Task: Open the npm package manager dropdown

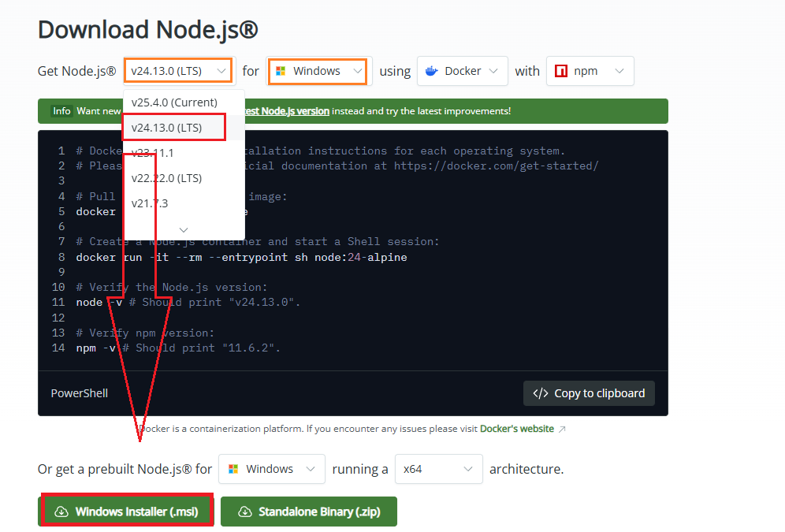Action: click(590, 71)
